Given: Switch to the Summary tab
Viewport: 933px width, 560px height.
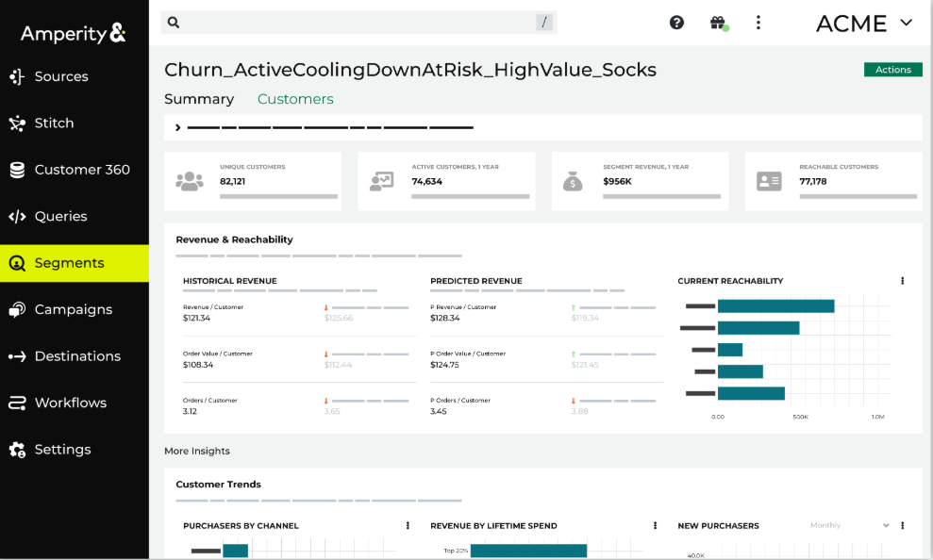Looking at the screenshot, I should click(199, 99).
